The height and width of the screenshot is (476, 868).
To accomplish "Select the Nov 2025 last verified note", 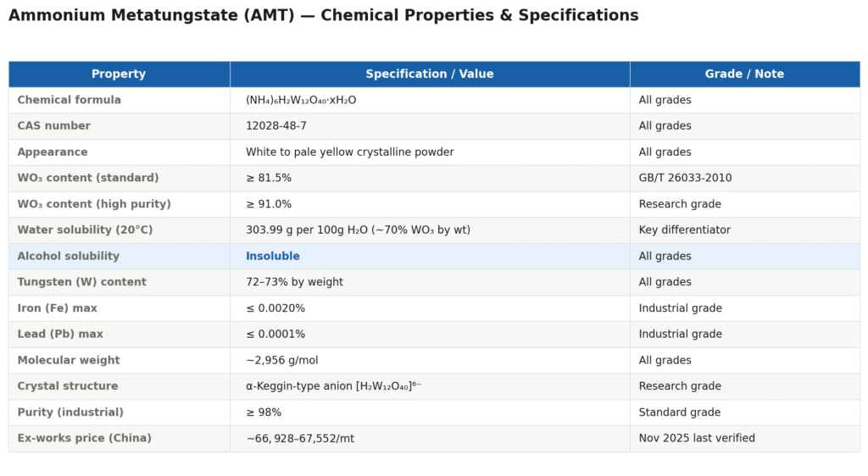I will (x=697, y=439).
